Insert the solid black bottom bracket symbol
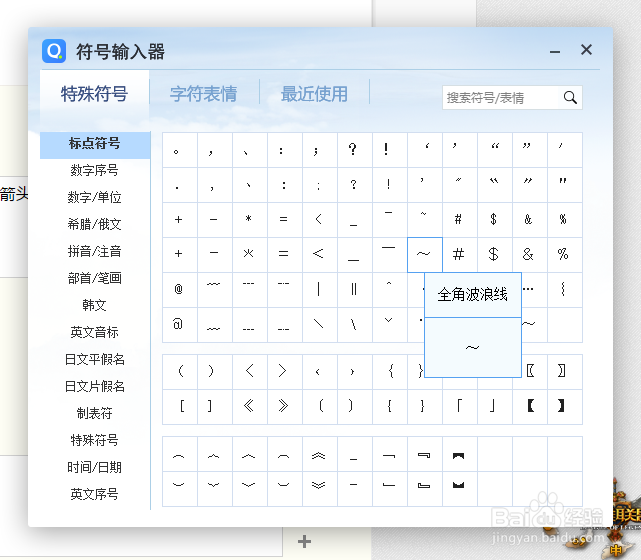Viewport: 641px width, 560px height. [x=460, y=489]
